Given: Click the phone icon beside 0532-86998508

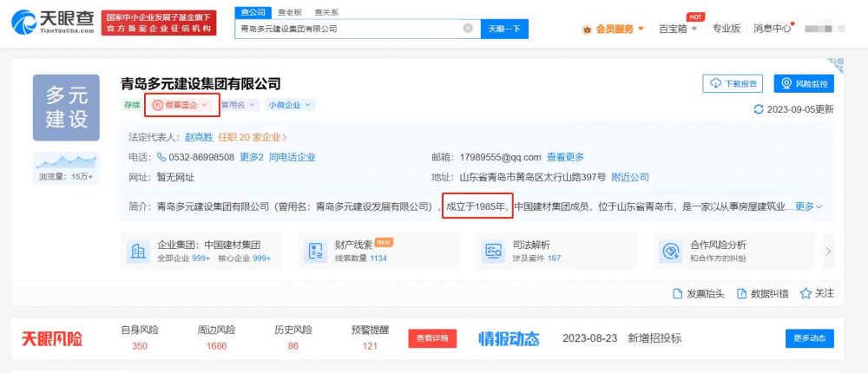Looking at the screenshot, I should [x=161, y=157].
